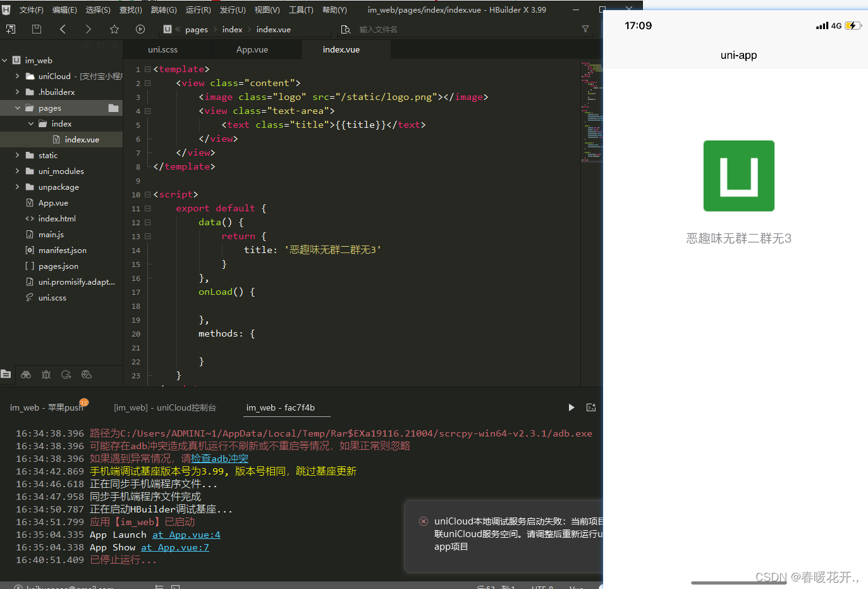Viewport: 868px width, 589px height.
Task: Collapse the im_web project root
Action: 5,61
